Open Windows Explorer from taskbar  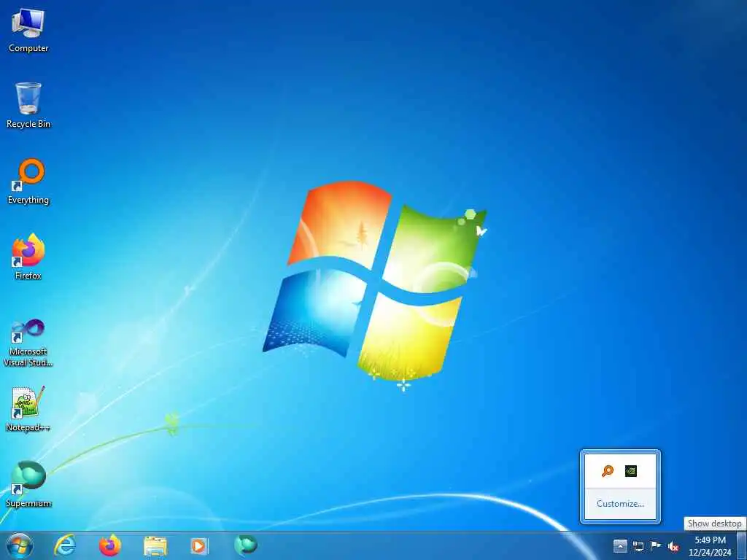[155, 546]
